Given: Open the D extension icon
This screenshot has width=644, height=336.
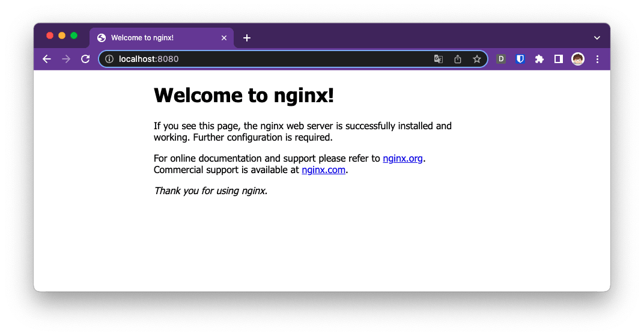Looking at the screenshot, I should (x=501, y=59).
